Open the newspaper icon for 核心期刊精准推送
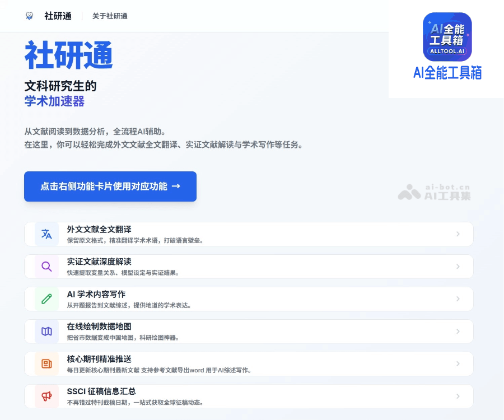This screenshot has width=504, height=420. pyautogui.click(x=46, y=364)
